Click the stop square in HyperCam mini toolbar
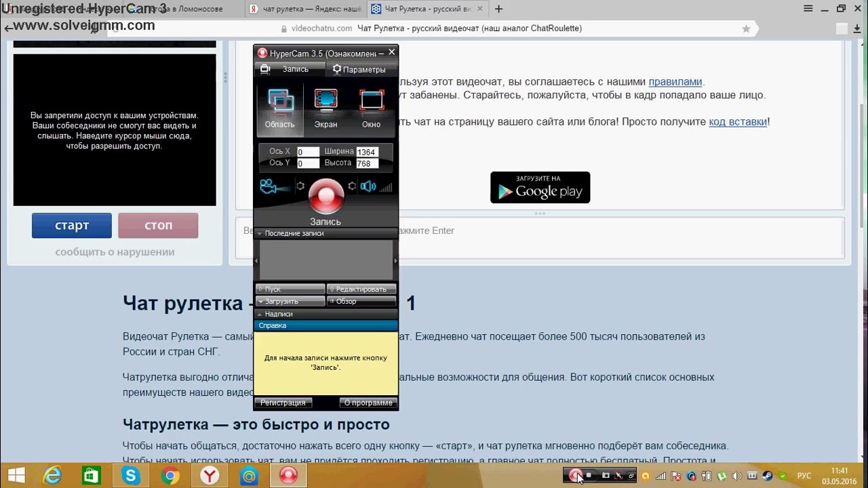 tap(589, 476)
